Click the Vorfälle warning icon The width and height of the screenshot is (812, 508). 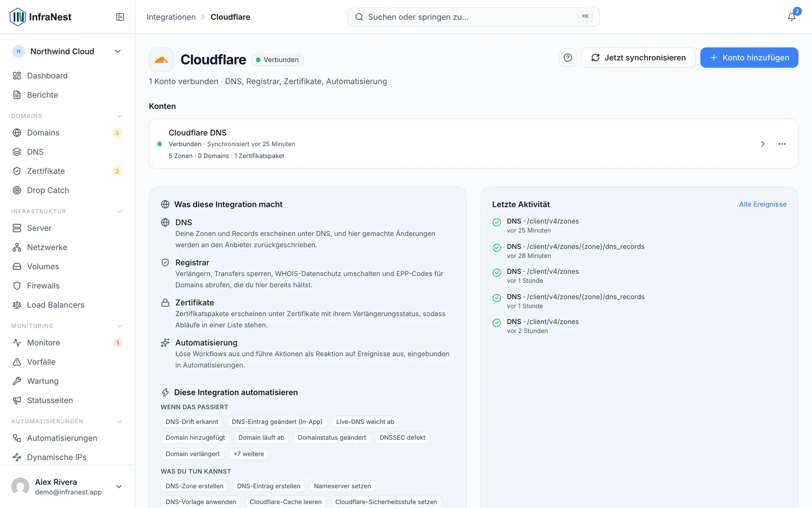pos(17,362)
